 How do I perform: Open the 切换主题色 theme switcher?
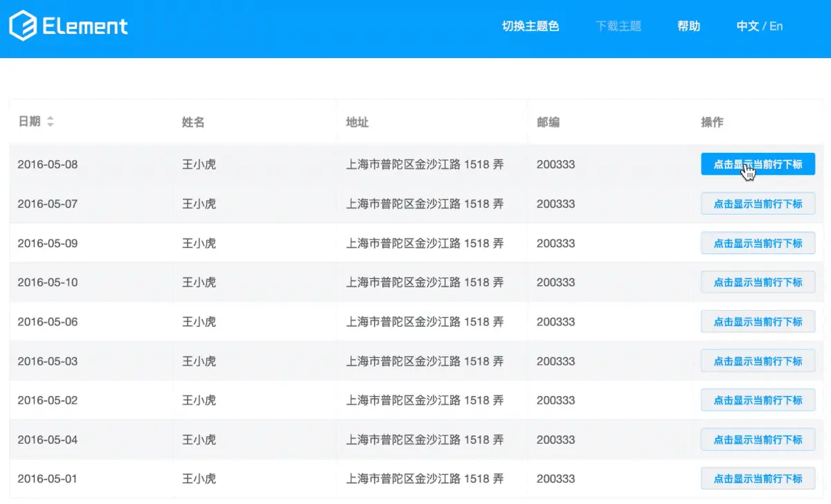[x=530, y=26]
